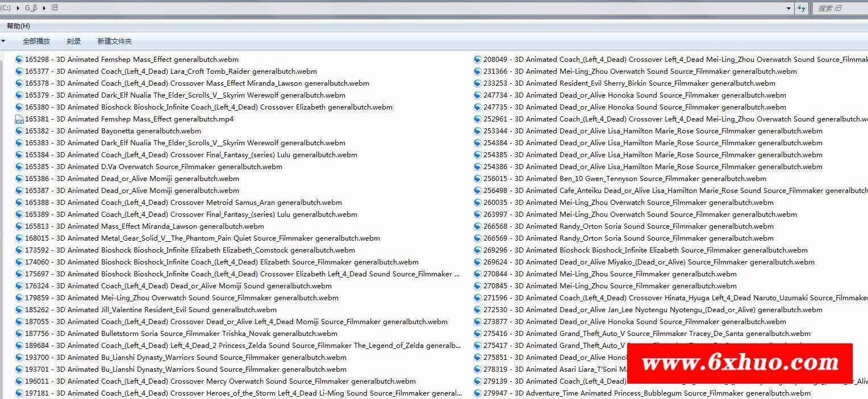This screenshot has height=399, width=868.
Task: Click icon beside 165813 Miranda_Lawson file
Action: 19,226
